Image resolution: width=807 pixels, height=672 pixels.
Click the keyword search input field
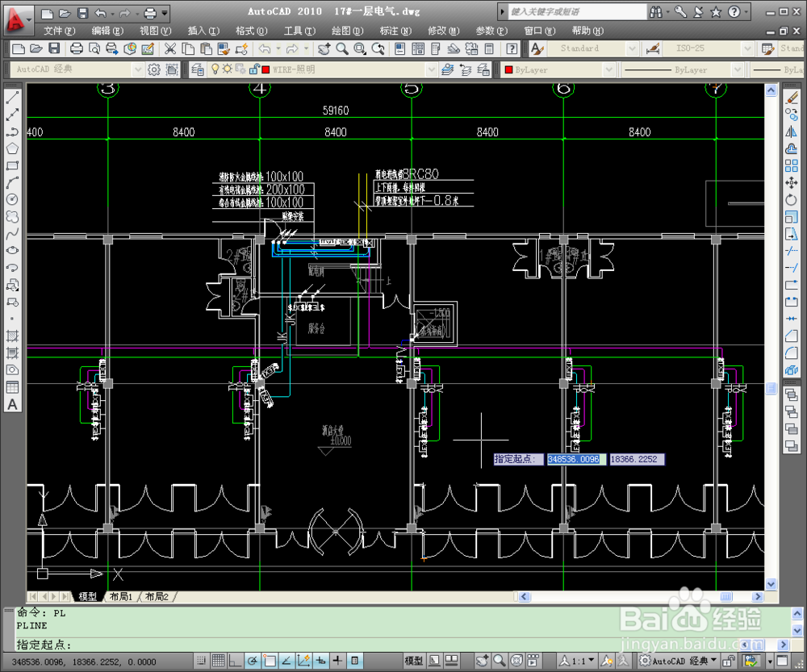577,11
